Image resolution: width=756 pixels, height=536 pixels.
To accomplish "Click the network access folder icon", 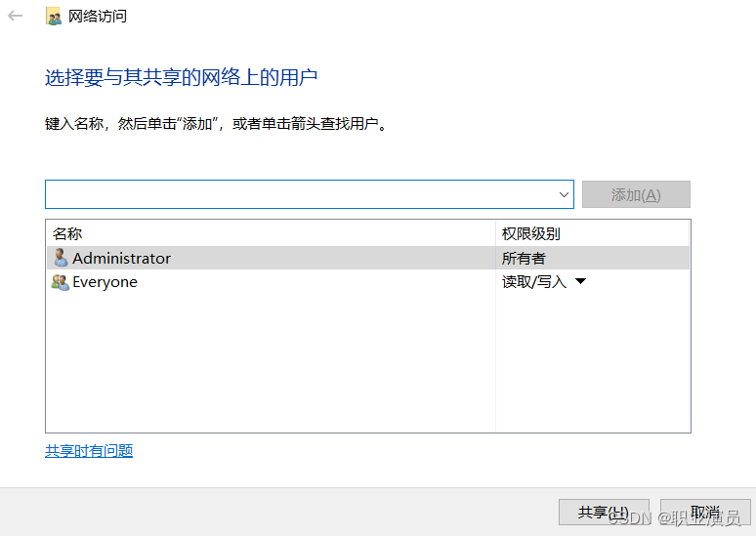I will (x=54, y=17).
